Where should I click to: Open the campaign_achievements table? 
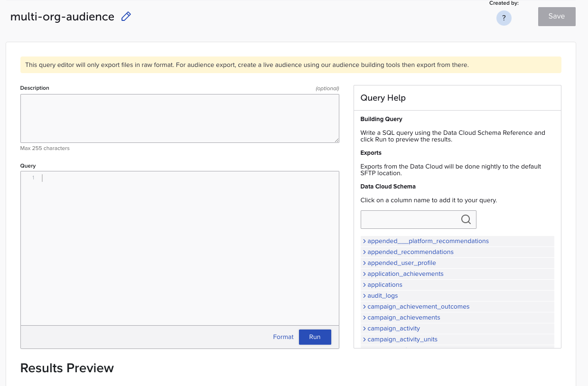pyautogui.click(x=403, y=318)
